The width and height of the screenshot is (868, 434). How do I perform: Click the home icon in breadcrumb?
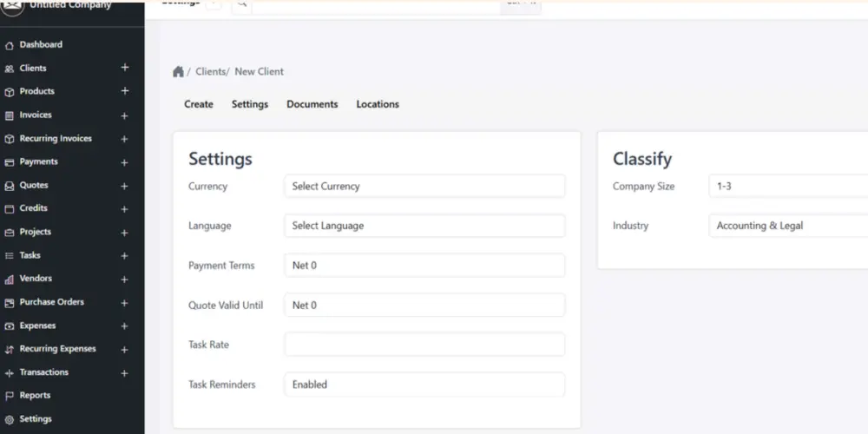pos(178,71)
